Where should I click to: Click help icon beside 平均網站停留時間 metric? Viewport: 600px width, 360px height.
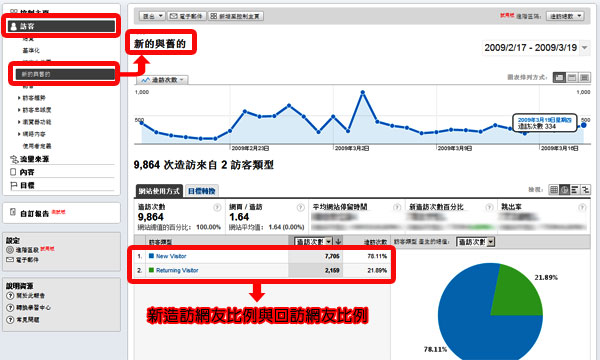point(397,207)
